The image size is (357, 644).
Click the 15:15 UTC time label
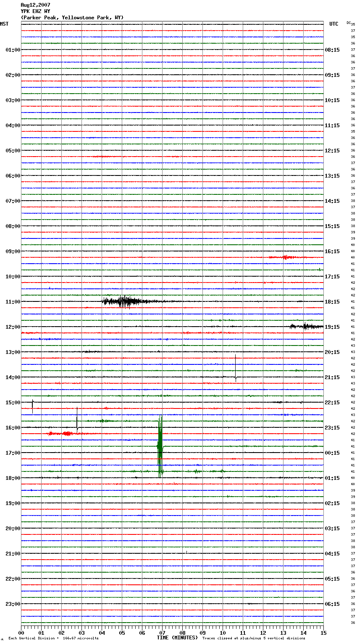coord(332,226)
